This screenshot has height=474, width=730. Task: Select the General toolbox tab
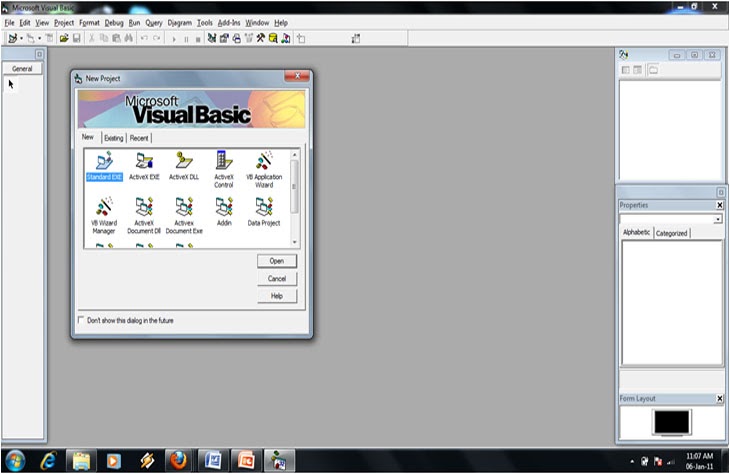22,68
